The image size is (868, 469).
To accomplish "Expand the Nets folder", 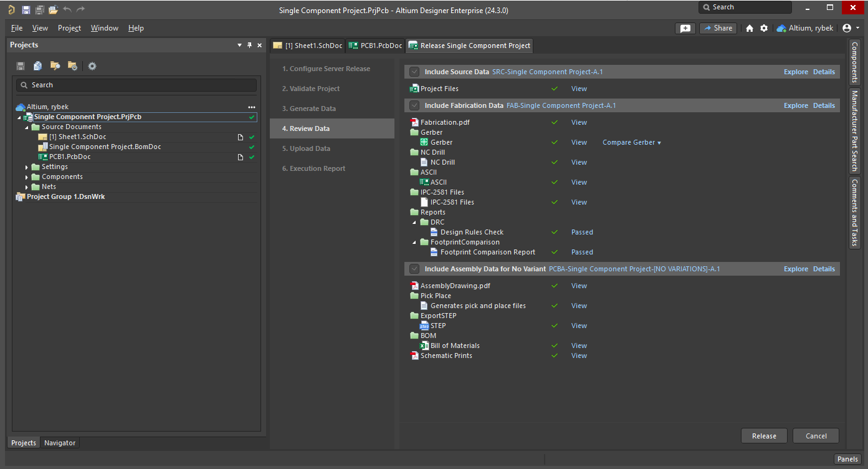I will click(27, 187).
